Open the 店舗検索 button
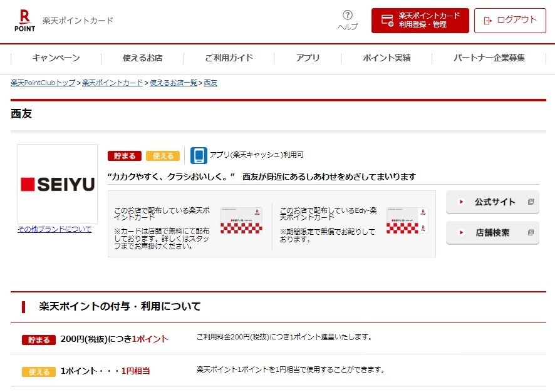The width and height of the screenshot is (555, 392). pos(492,232)
